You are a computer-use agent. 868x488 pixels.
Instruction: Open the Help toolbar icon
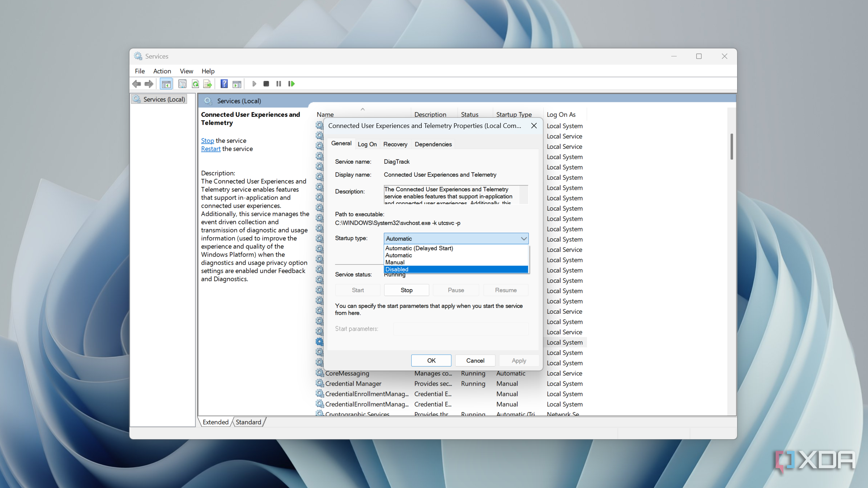224,84
